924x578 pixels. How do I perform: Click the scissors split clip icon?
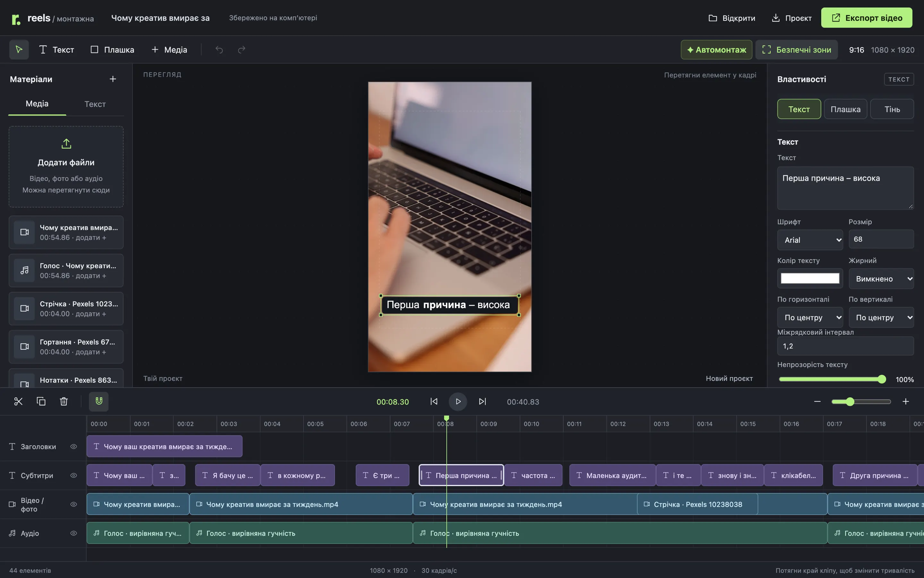tap(18, 401)
